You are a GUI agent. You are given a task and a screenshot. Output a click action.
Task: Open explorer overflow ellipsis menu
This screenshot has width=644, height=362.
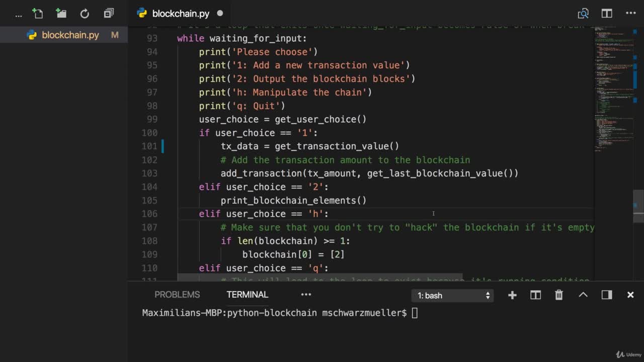(x=19, y=15)
